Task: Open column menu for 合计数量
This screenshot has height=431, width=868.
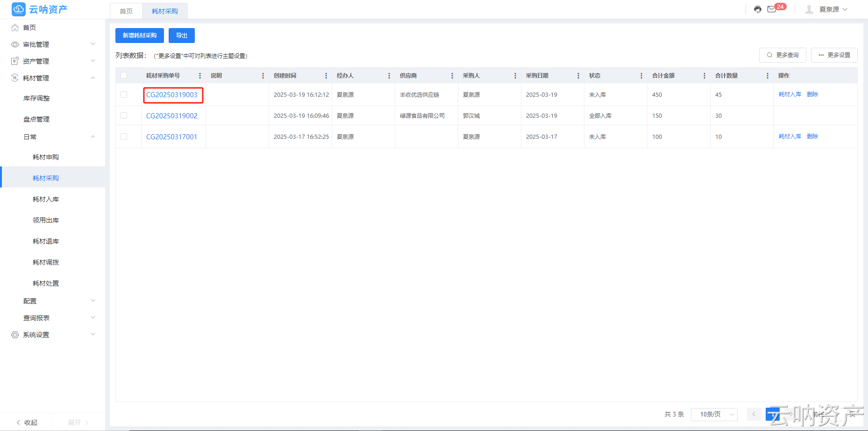Action: (x=768, y=76)
